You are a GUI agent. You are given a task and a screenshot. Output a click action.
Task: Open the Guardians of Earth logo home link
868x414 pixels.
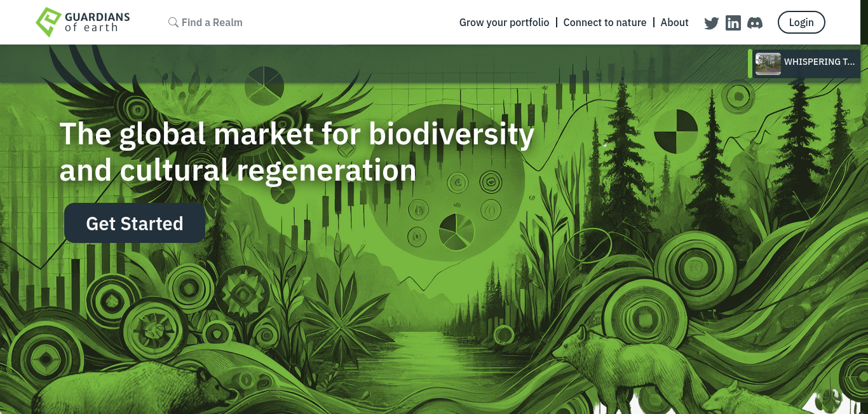(x=83, y=22)
